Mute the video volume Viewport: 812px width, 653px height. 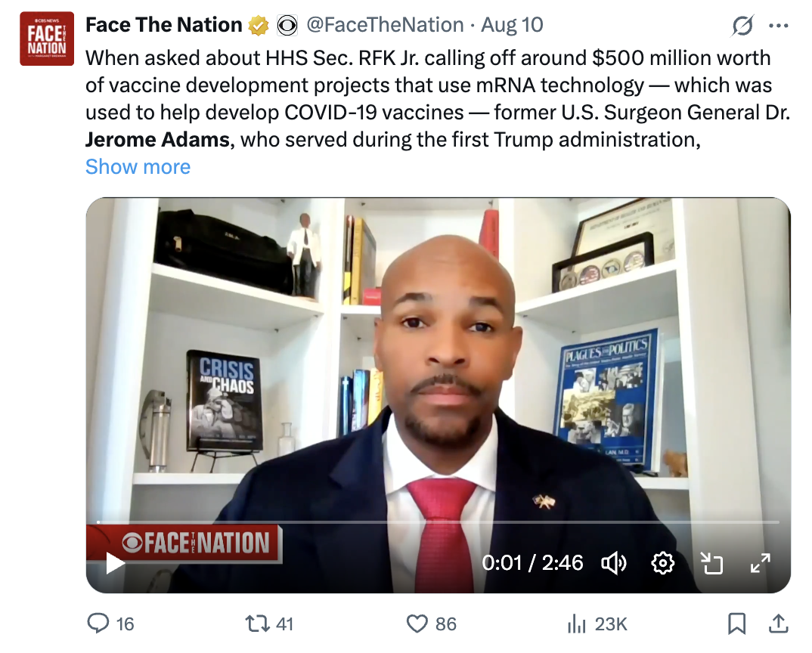click(613, 563)
